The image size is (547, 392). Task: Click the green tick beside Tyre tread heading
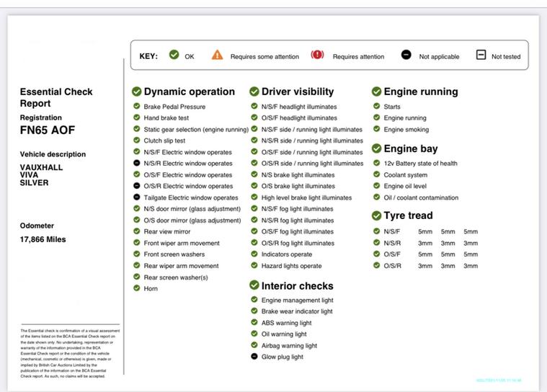point(377,215)
